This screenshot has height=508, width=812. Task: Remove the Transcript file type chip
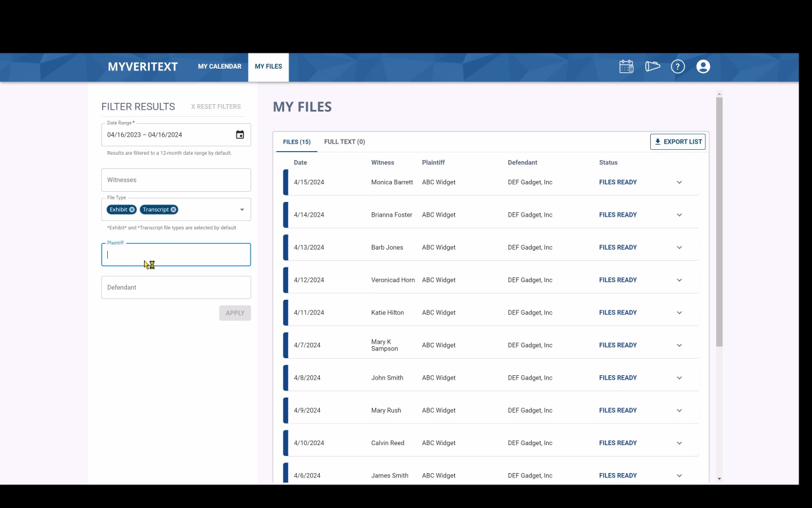(x=173, y=210)
